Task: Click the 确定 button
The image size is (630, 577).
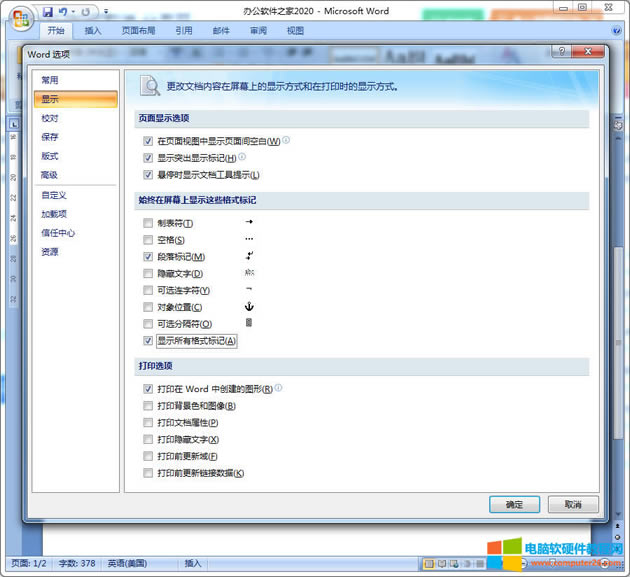Action: coord(515,504)
